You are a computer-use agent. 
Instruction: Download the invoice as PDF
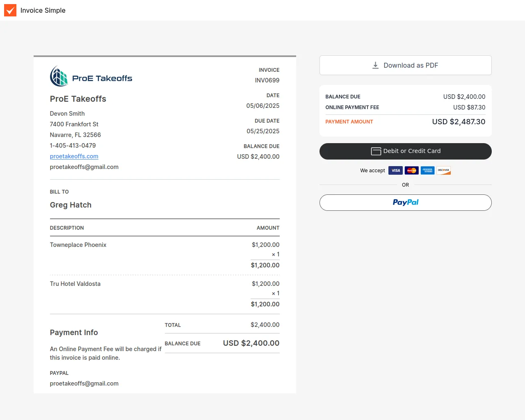pyautogui.click(x=405, y=65)
